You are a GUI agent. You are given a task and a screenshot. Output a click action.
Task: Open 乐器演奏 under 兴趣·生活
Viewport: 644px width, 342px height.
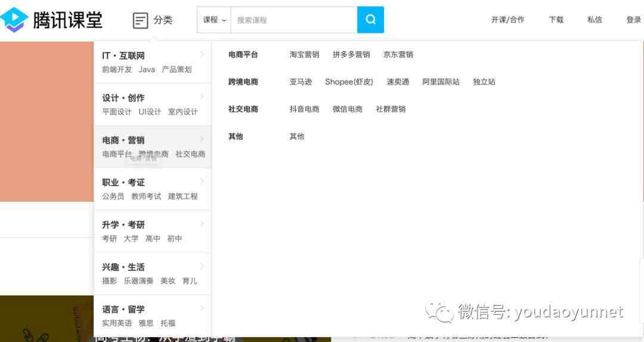point(139,281)
